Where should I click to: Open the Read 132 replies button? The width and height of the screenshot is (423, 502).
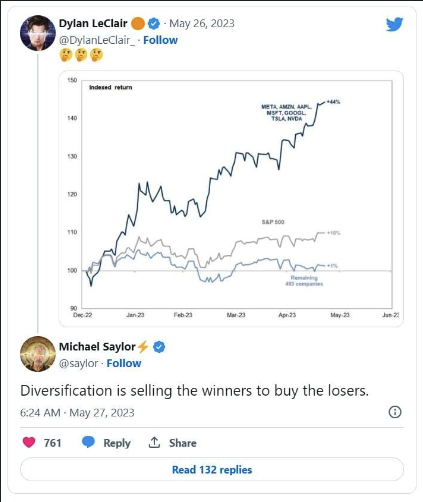coord(212,469)
